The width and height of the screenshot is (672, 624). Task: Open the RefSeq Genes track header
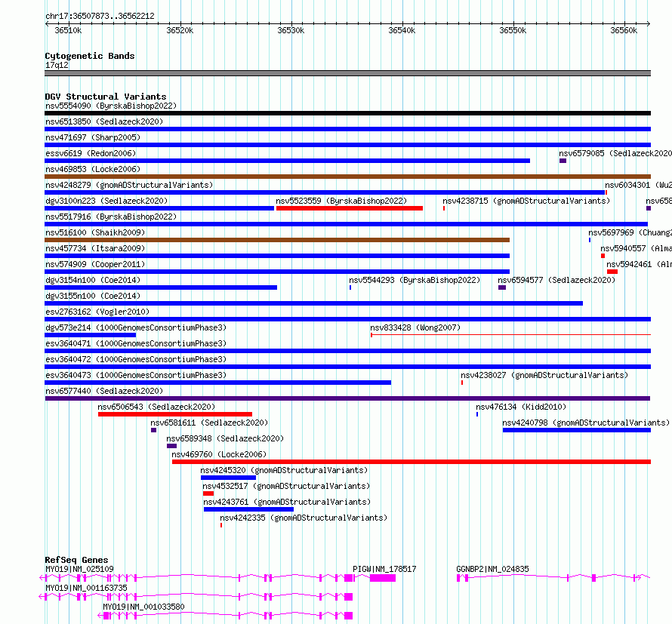click(76, 560)
